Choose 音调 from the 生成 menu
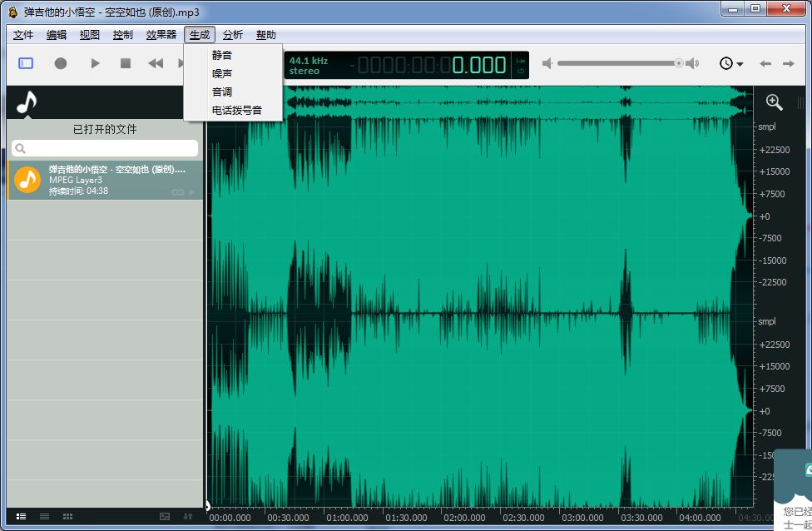812x531 pixels. (x=233, y=92)
